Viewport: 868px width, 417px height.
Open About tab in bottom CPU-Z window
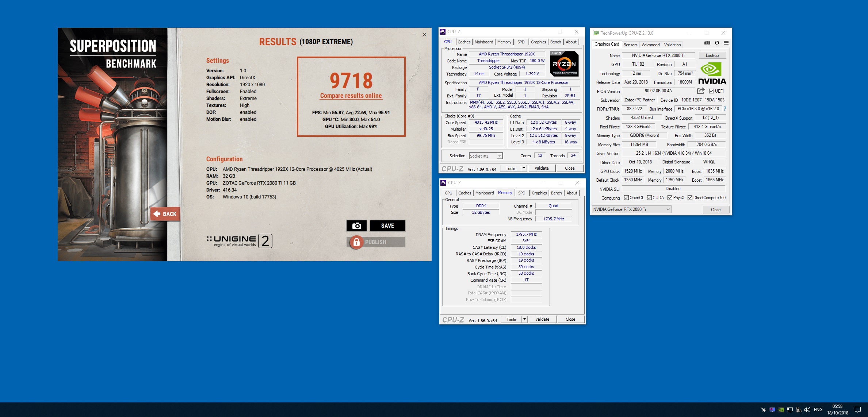(572, 193)
